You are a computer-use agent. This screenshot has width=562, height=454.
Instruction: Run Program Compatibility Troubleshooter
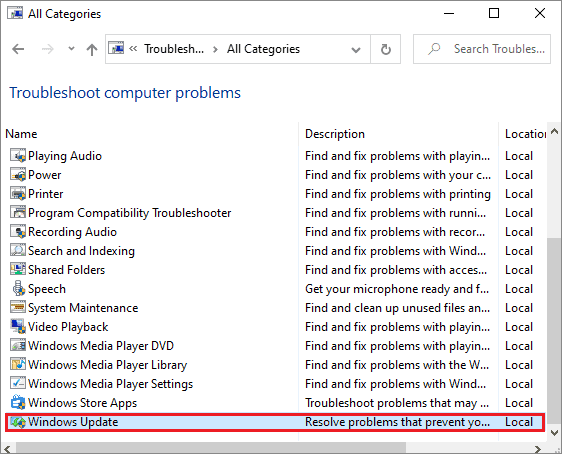click(x=129, y=213)
